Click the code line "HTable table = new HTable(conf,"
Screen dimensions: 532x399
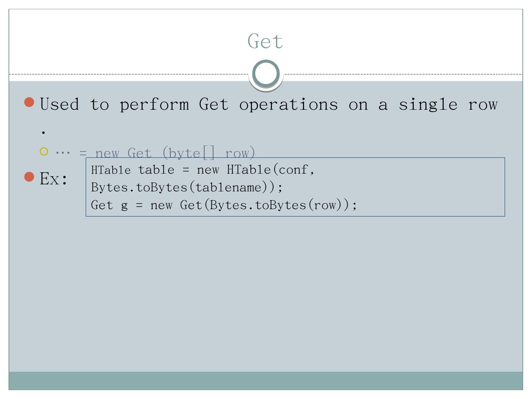[202, 170]
